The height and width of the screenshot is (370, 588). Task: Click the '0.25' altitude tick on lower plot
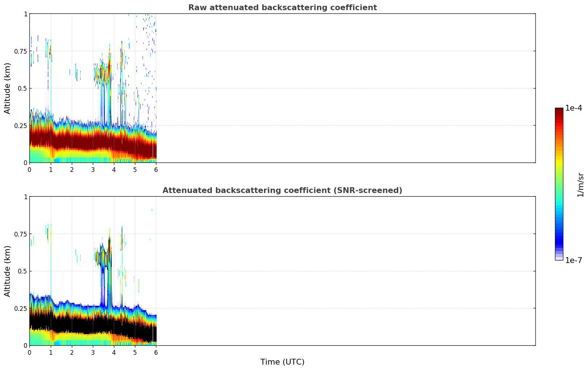pyautogui.click(x=21, y=308)
